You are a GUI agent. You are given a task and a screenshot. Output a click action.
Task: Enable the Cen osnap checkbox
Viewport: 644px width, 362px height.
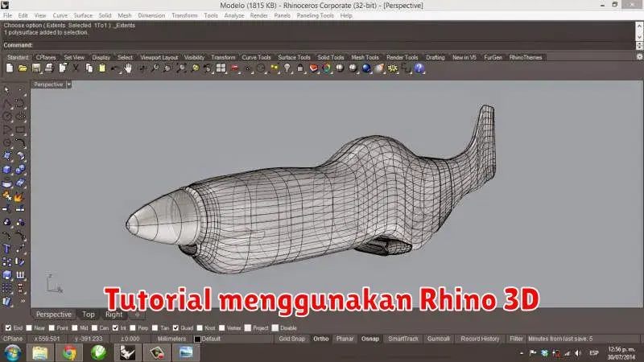coord(94,328)
